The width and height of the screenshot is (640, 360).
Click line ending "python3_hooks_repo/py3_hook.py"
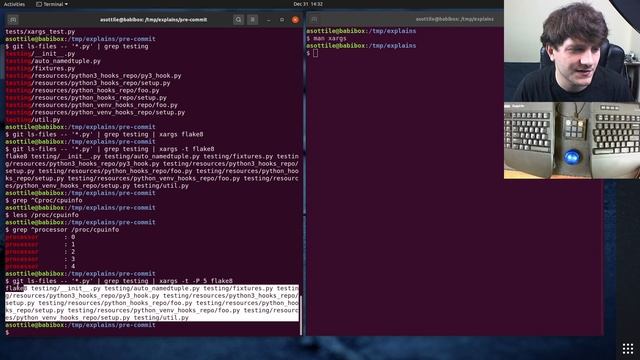[93, 76]
